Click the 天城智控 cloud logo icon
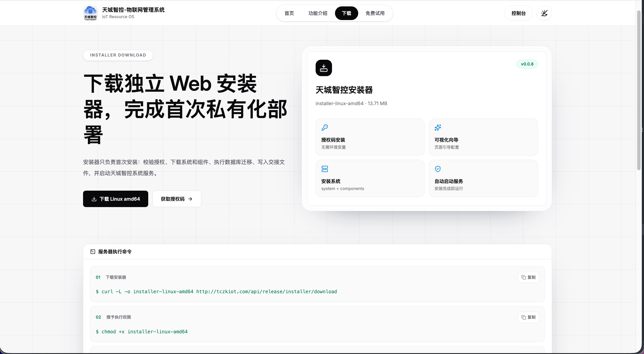The width and height of the screenshot is (644, 354). pos(90,13)
